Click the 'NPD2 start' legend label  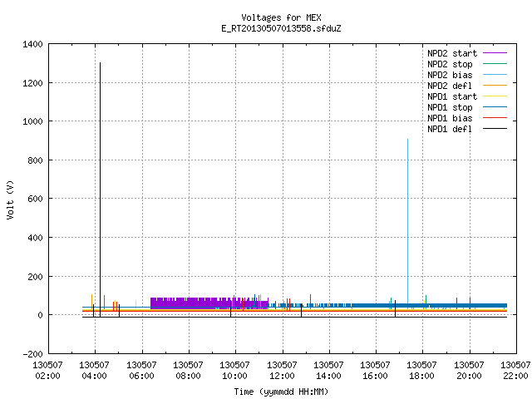[452, 53]
